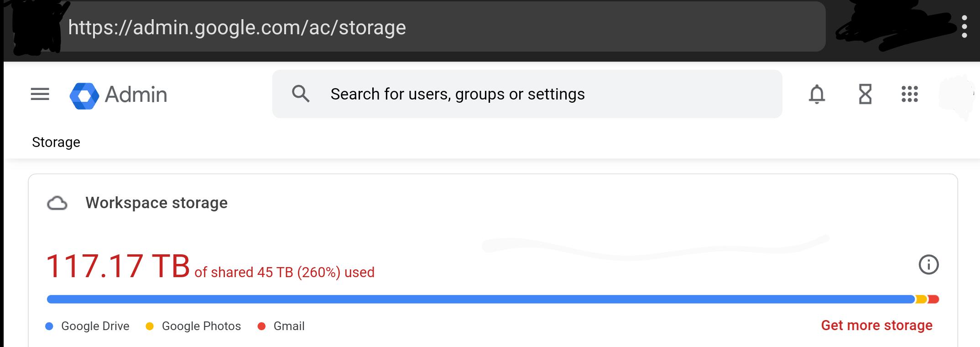Click the Google Admin logo
This screenshot has width=980, height=347.
(84, 96)
